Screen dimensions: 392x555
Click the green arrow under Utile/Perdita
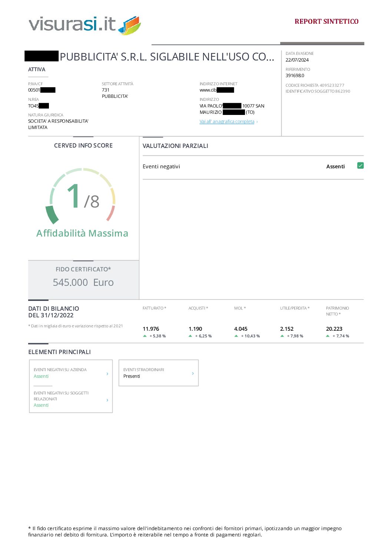(x=282, y=336)
